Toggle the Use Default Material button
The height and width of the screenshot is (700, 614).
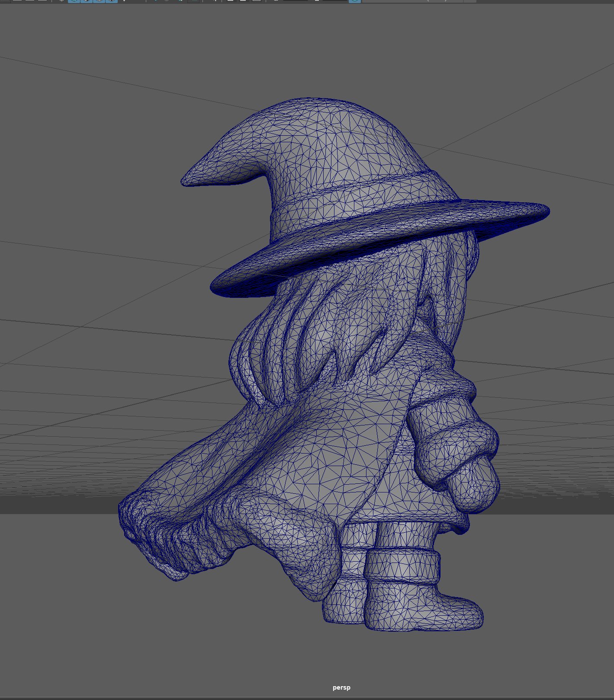(x=87, y=1)
